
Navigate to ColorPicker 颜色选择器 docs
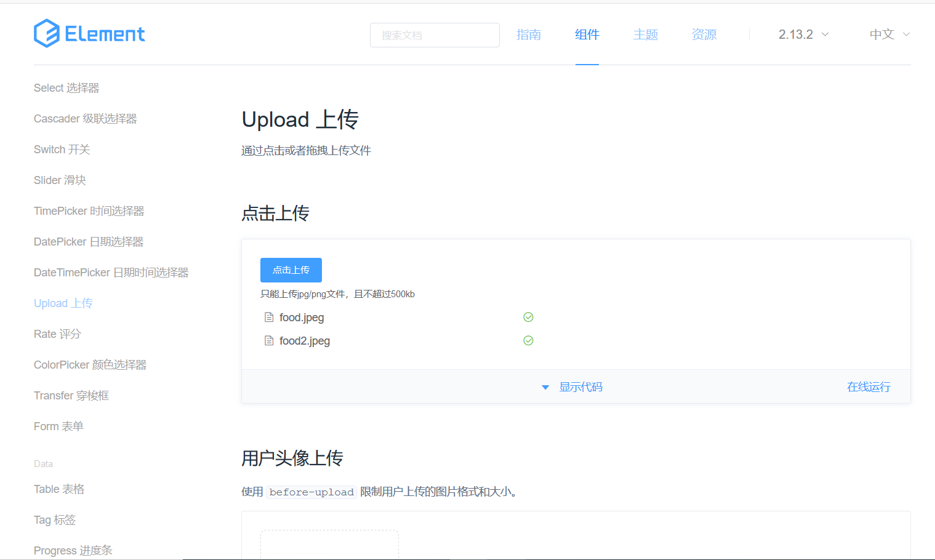coord(90,364)
